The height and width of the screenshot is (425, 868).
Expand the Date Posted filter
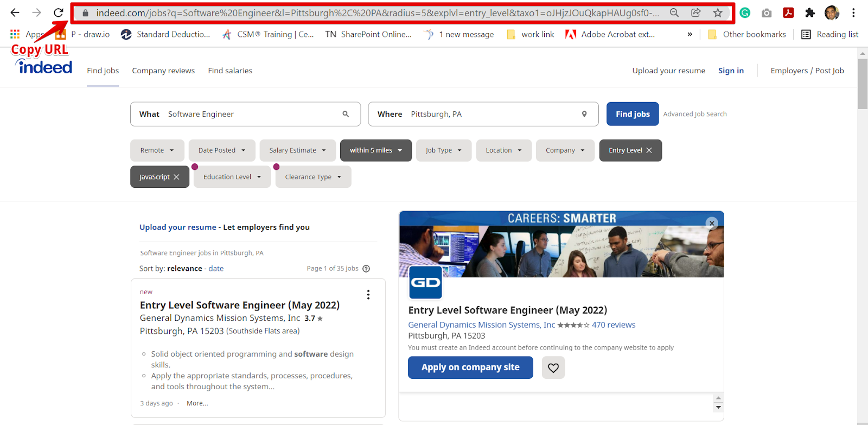point(222,150)
